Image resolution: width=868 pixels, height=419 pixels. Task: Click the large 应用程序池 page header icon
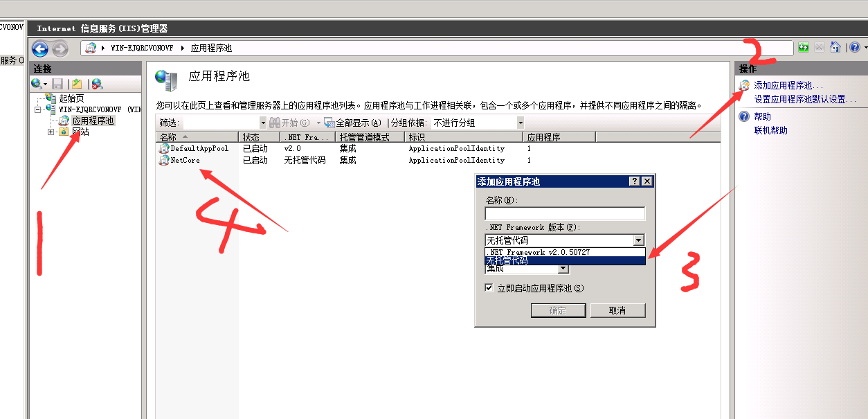(x=166, y=80)
